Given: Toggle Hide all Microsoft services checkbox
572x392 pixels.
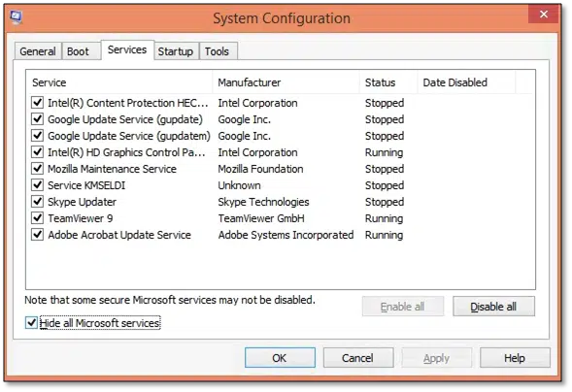Looking at the screenshot, I should [x=31, y=322].
